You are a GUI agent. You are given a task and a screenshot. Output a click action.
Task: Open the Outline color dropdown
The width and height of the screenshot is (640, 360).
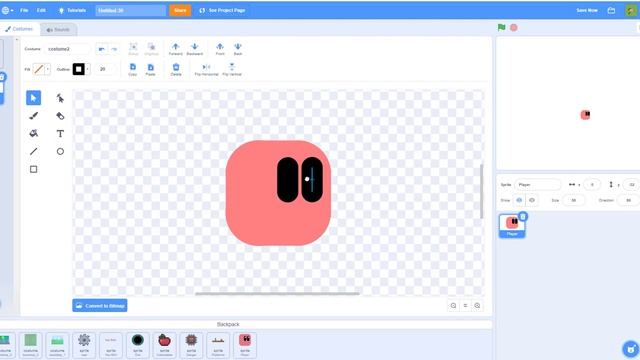(87, 69)
